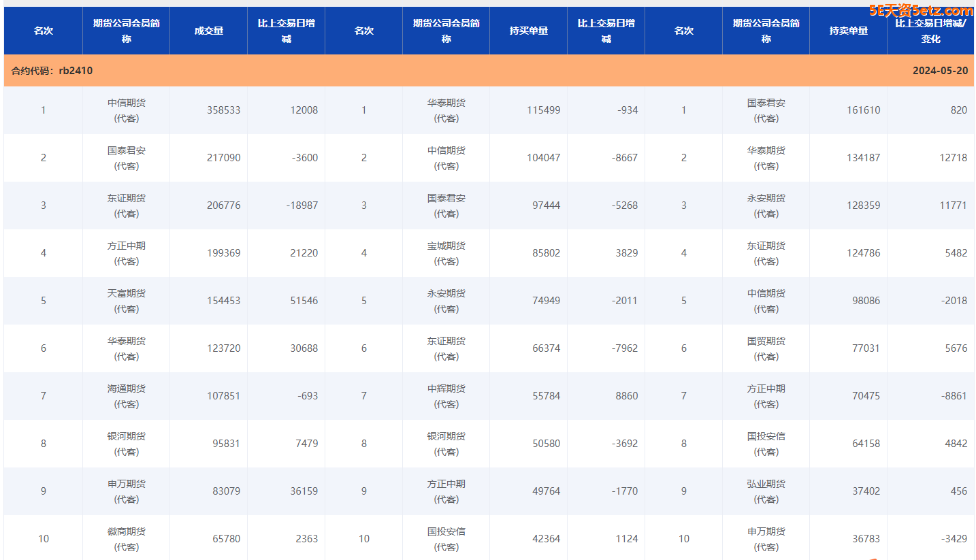The width and height of the screenshot is (976, 560).
Task: Click the change value 3829
Action: click(627, 253)
